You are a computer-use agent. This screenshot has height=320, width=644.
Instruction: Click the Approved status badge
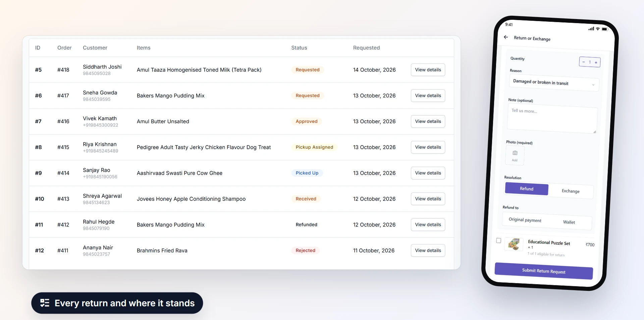pyautogui.click(x=307, y=121)
